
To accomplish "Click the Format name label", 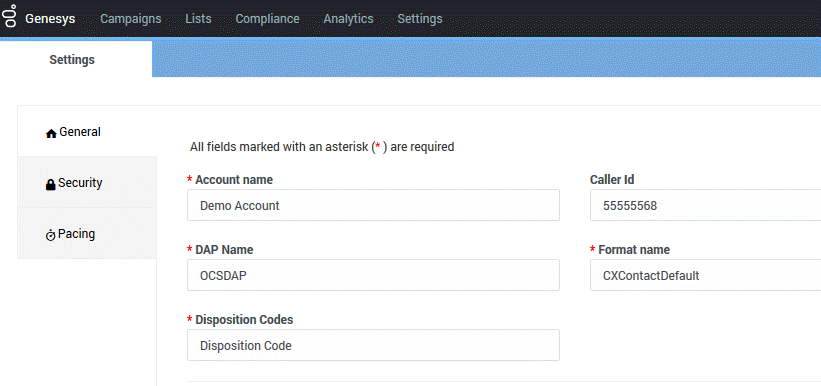I will (x=634, y=250).
